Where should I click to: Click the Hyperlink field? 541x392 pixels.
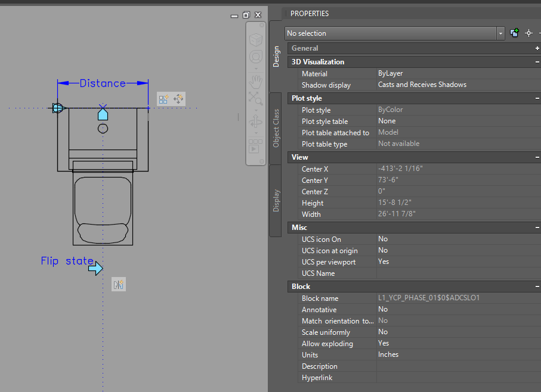(x=459, y=378)
